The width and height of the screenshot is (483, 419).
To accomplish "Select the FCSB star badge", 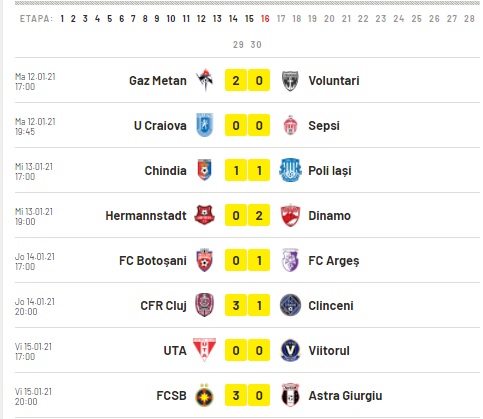I will coord(204,395).
